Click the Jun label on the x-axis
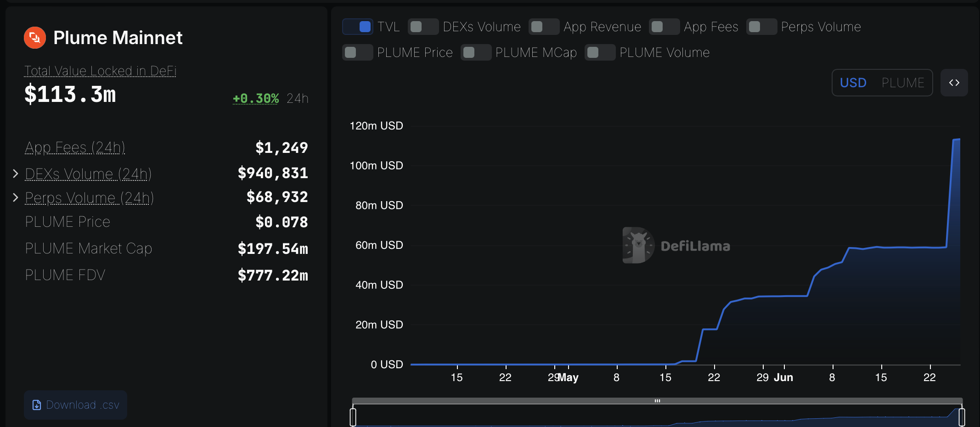This screenshot has width=980, height=427. [x=783, y=377]
